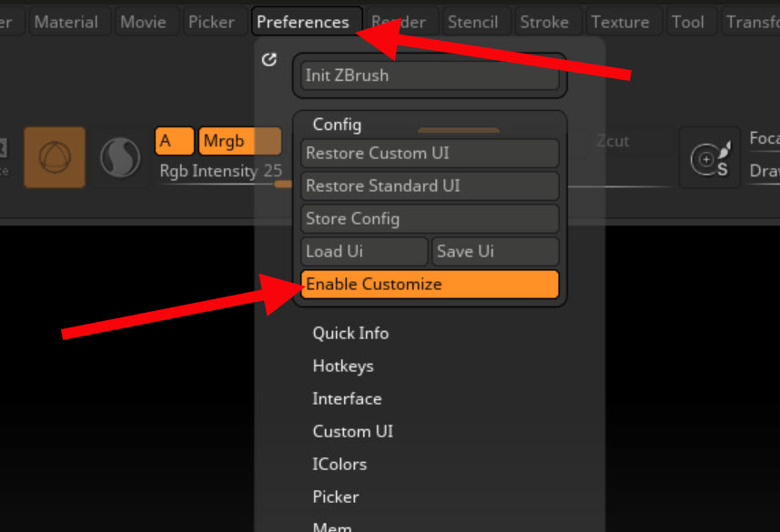
Task: Click Store Config button
Action: (x=430, y=219)
